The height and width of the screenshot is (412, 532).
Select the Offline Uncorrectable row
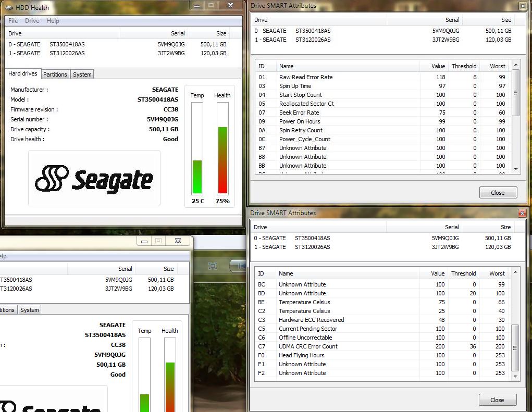pyautogui.click(x=382, y=338)
